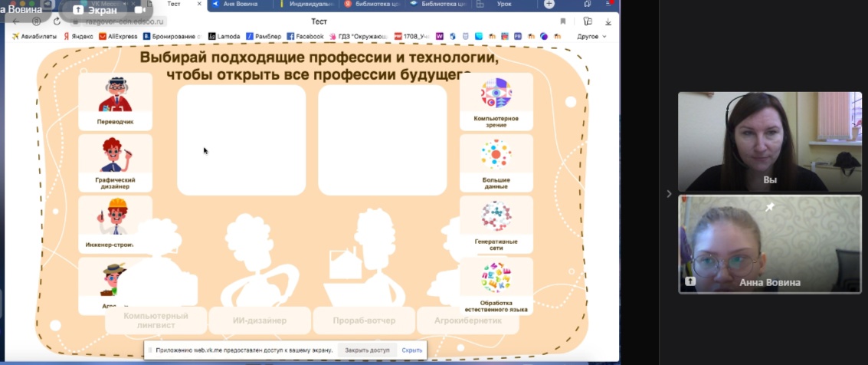Open the Рамблер bookmark
868x365 pixels.
coord(264,37)
